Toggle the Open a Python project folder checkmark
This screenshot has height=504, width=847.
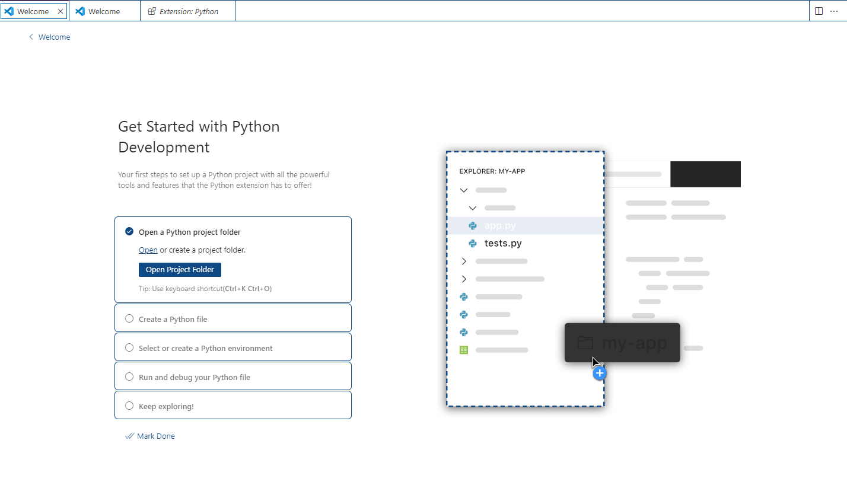[129, 231]
